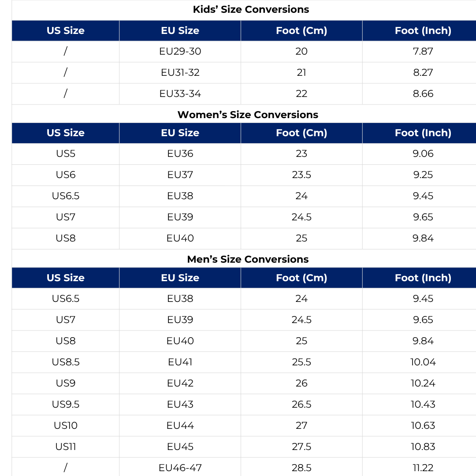Select the EU46-47 size cell

click(180, 468)
